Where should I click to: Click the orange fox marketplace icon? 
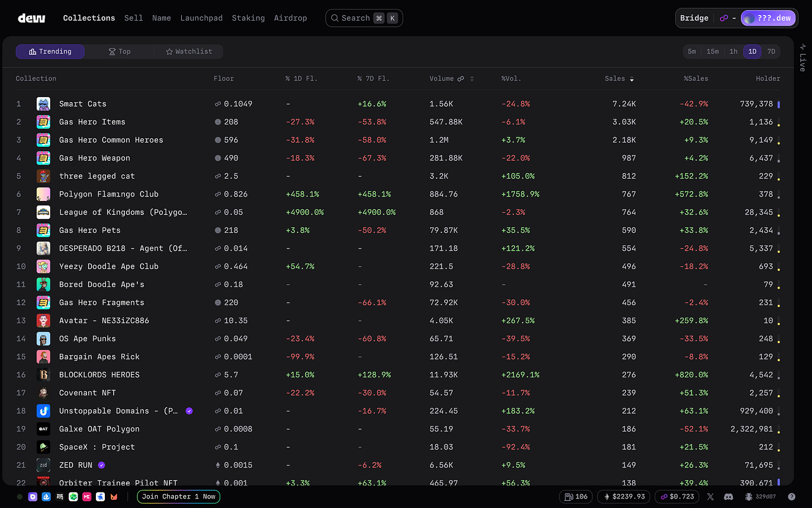pyautogui.click(x=114, y=497)
